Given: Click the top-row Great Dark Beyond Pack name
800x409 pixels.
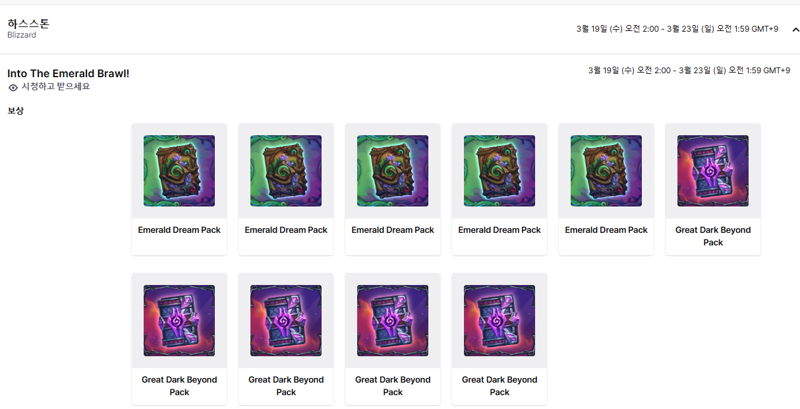Looking at the screenshot, I should [x=713, y=236].
